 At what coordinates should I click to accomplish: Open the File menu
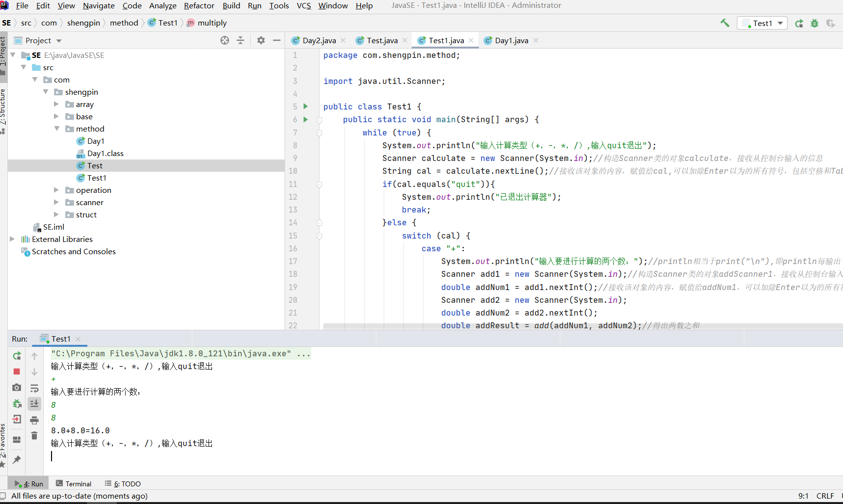[22, 5]
